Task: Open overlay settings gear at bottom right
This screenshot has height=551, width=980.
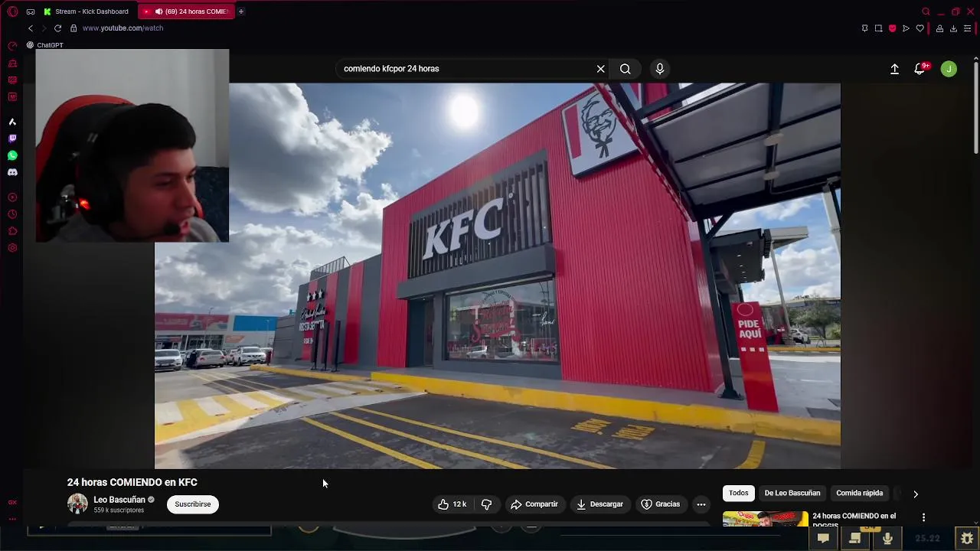Action: (x=967, y=539)
